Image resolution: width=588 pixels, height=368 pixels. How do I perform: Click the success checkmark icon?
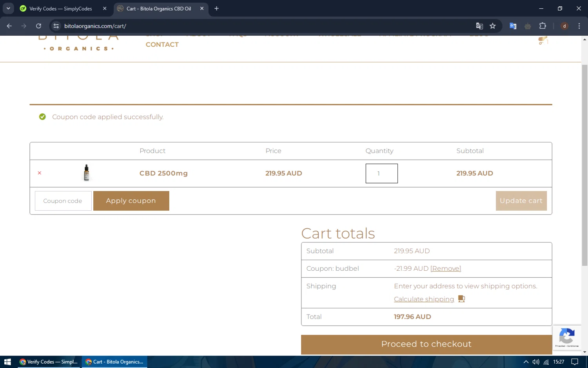coord(42,117)
